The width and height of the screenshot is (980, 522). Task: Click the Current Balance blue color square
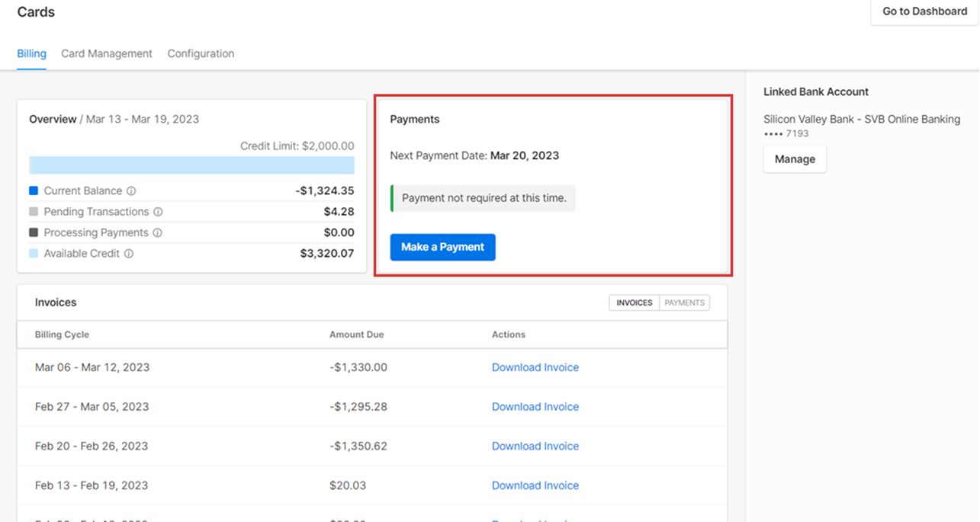[34, 191]
